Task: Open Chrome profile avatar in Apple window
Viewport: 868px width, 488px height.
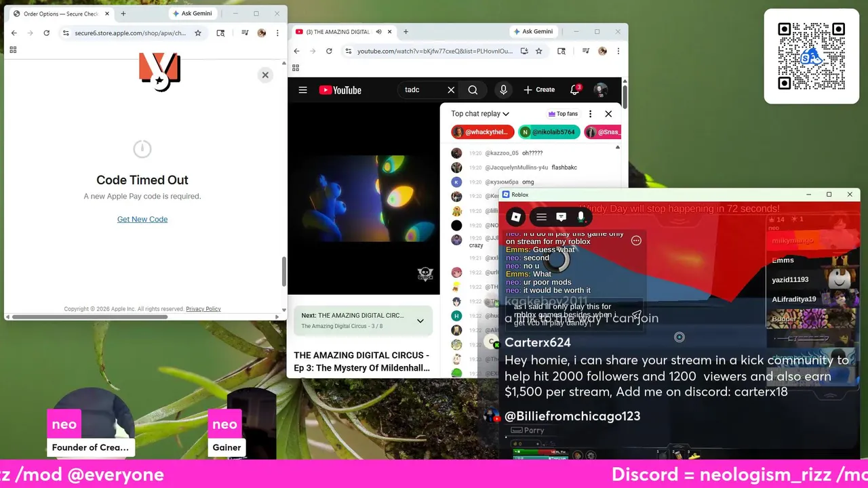Action: point(261,33)
